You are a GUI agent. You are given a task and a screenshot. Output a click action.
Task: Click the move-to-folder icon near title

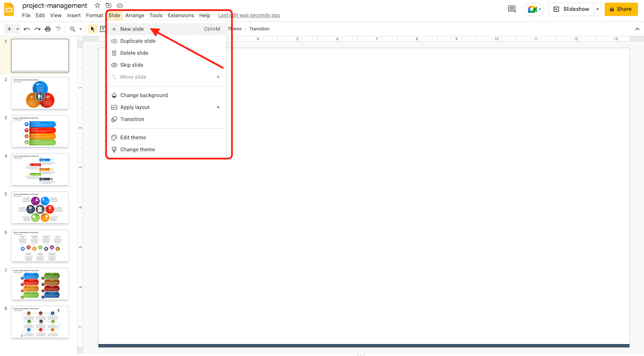108,5
